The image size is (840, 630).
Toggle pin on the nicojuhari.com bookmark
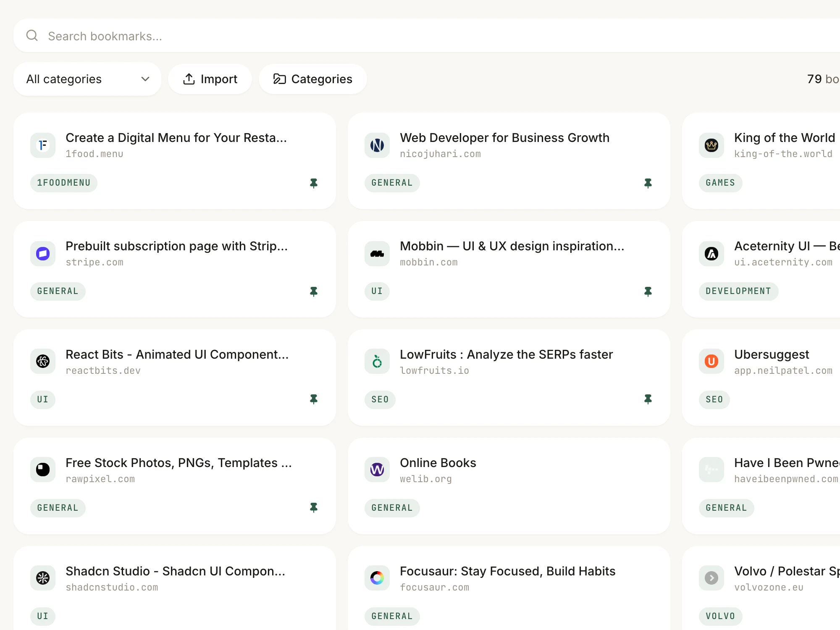point(648,183)
